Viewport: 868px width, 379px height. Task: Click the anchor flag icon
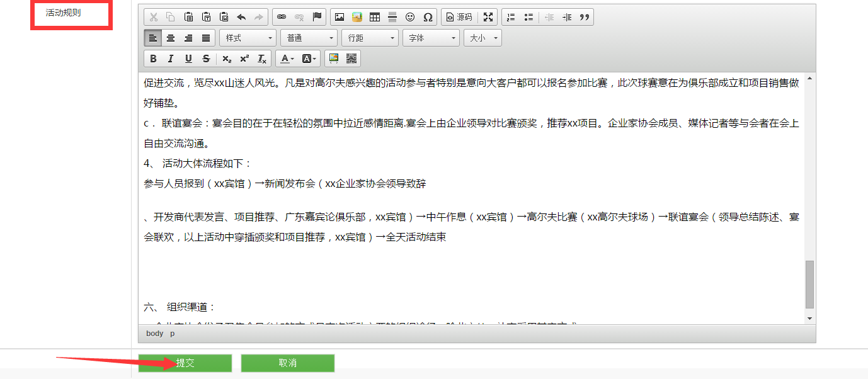(x=317, y=17)
